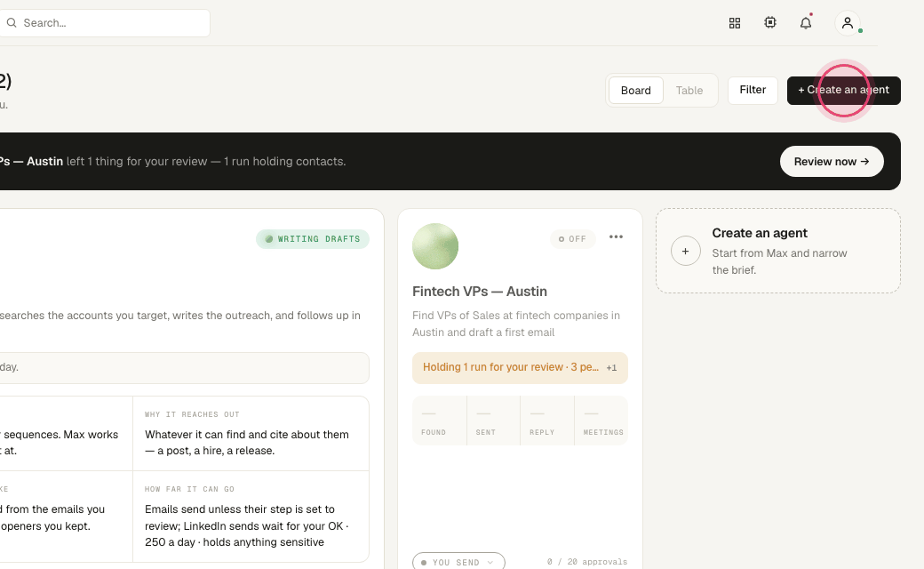Click the + Create an agent button
Viewport: 924px width, 569px height.
[x=843, y=90]
